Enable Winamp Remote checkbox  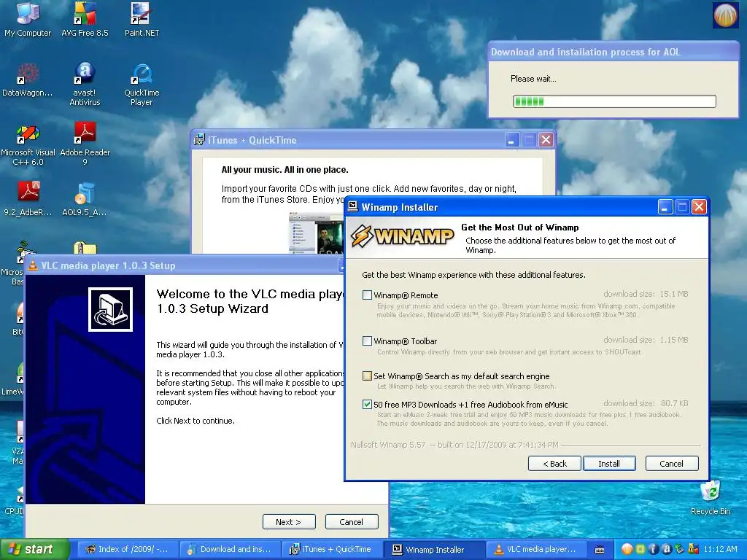pos(367,295)
